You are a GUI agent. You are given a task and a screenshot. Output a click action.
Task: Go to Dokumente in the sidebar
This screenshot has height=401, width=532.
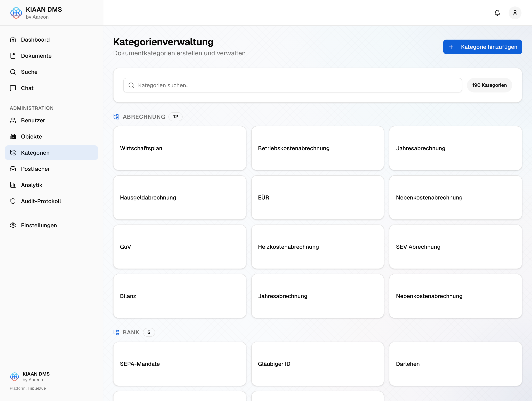click(52, 56)
